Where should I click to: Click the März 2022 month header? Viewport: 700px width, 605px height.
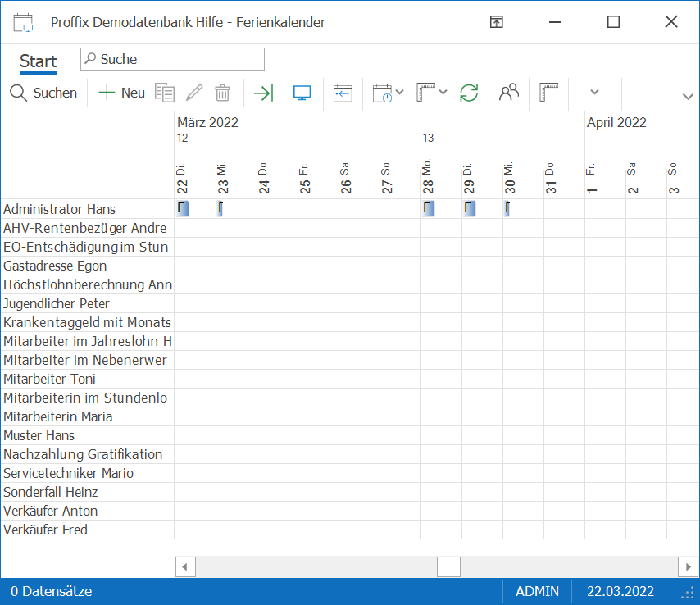207,122
